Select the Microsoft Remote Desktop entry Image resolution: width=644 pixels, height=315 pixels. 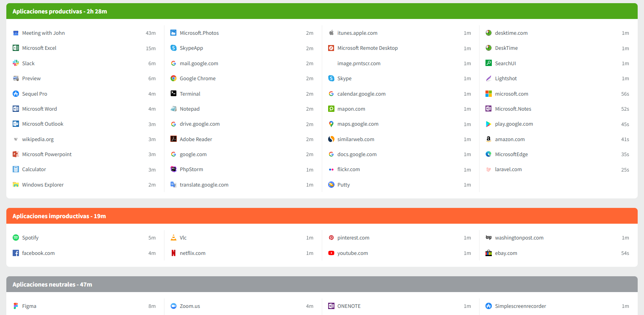[x=367, y=48]
